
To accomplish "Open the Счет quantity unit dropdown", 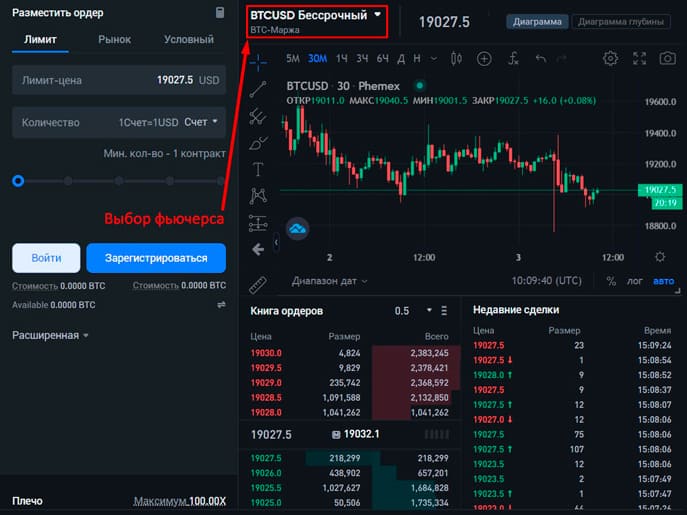I will tap(201, 122).
